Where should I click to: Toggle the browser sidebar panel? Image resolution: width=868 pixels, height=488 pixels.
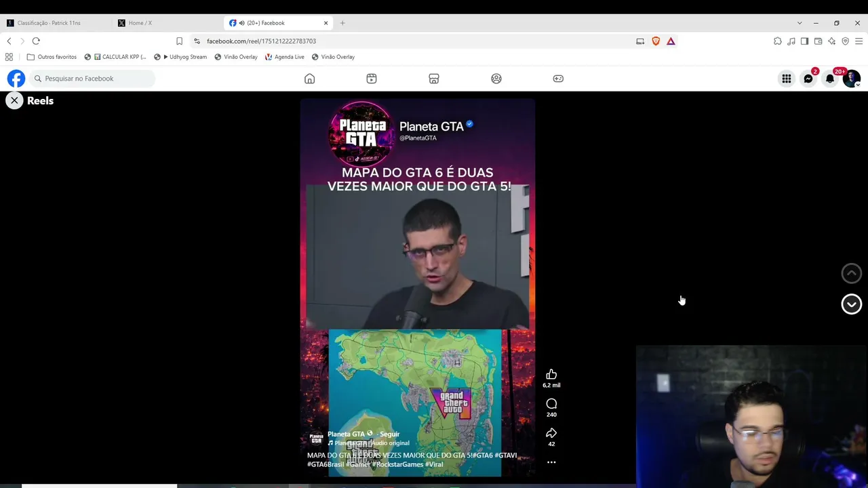pyautogui.click(x=804, y=41)
